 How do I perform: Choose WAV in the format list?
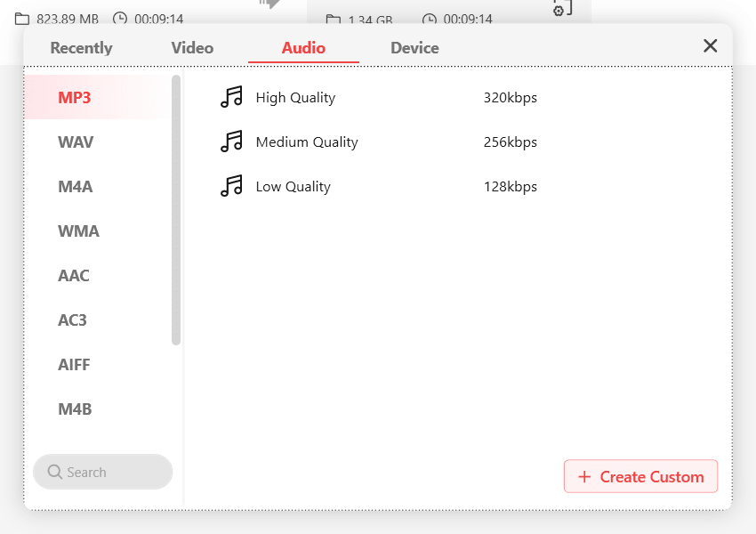point(98,142)
